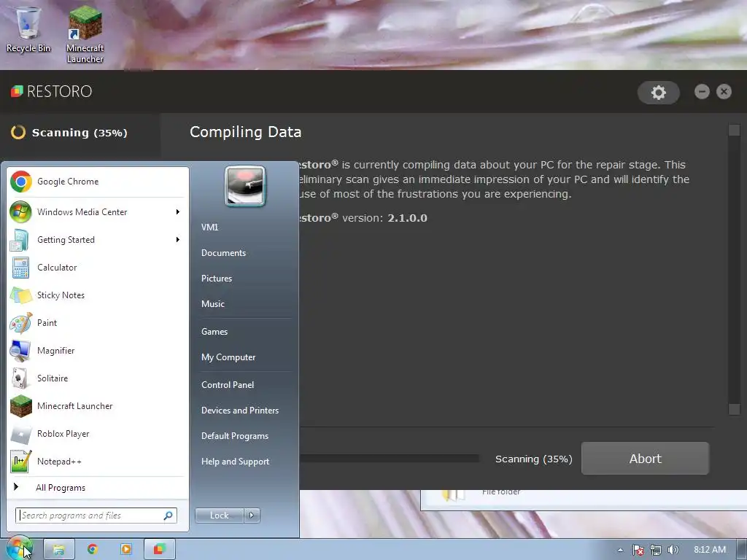747x560 pixels.
Task: Open Windows Media Player taskbar icon
Action: (x=126, y=550)
